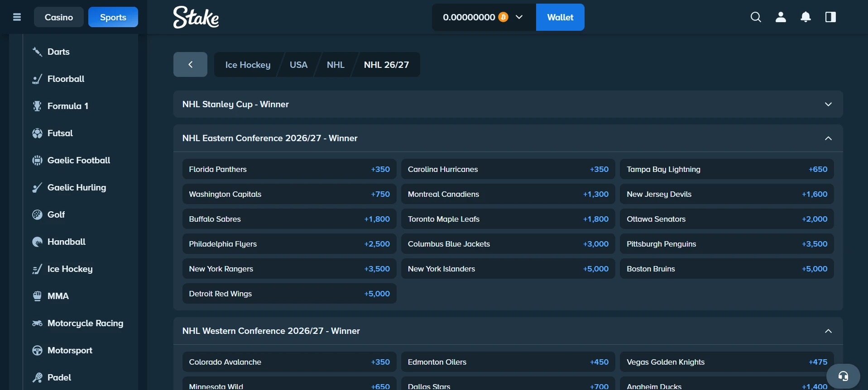This screenshot has width=868, height=390.
Task: Click the Floorball sidebar icon
Action: click(37, 79)
